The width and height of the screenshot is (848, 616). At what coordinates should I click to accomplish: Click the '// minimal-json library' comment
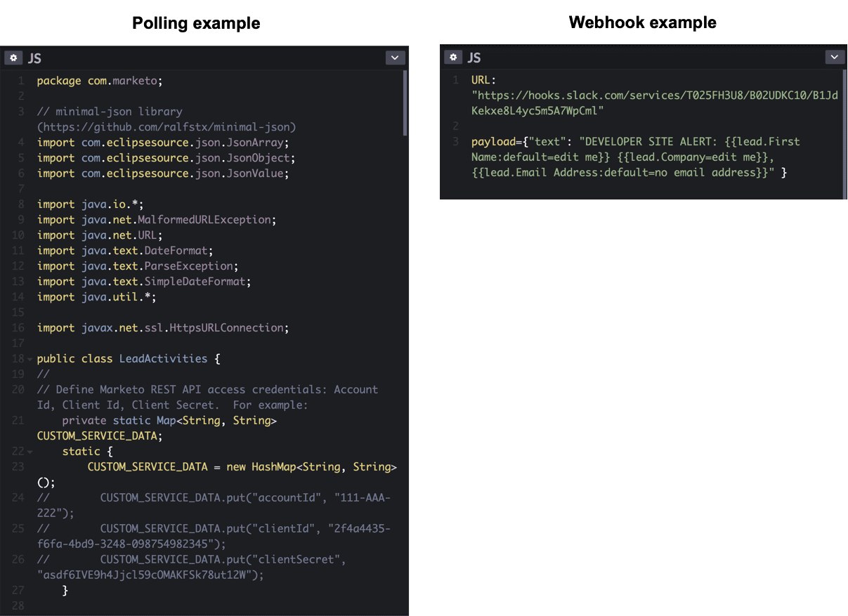[x=110, y=112]
